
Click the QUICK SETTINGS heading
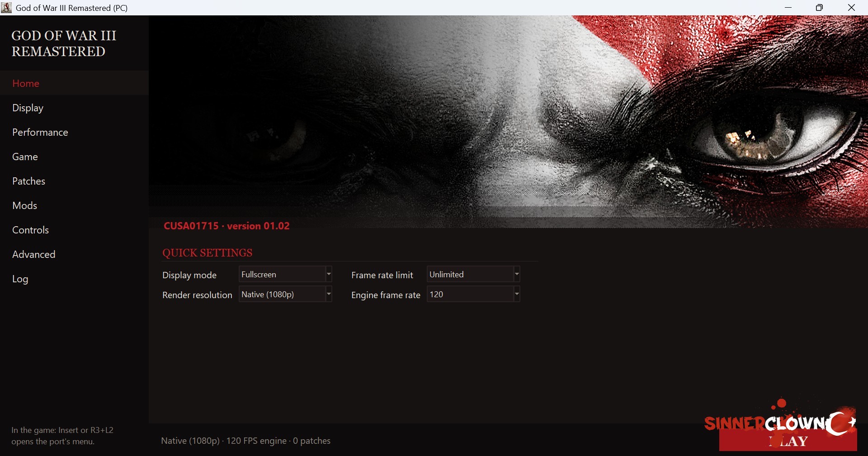(208, 253)
